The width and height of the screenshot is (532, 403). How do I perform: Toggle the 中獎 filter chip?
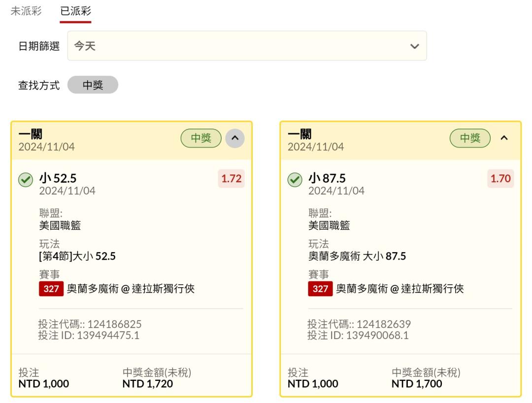[x=93, y=85]
